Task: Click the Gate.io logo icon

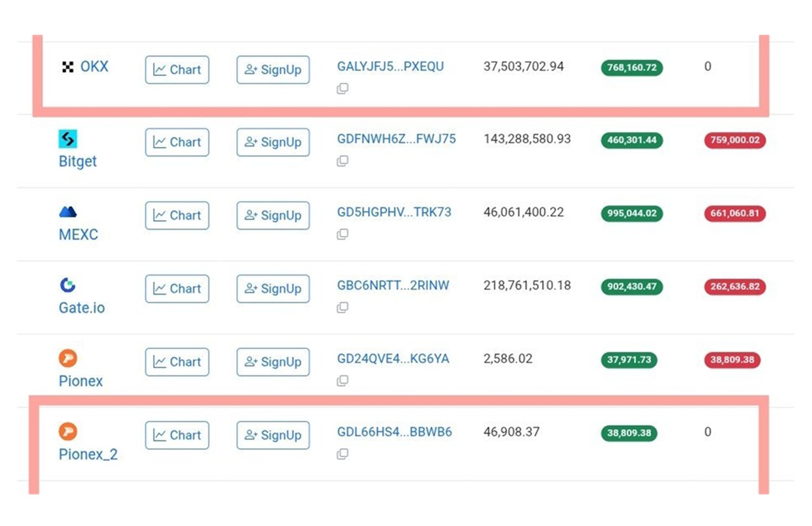Action: click(x=68, y=285)
